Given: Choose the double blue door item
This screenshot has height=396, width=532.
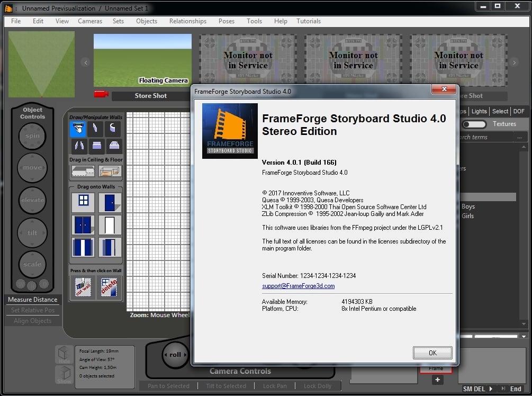Looking at the screenshot, I should 83,224.
